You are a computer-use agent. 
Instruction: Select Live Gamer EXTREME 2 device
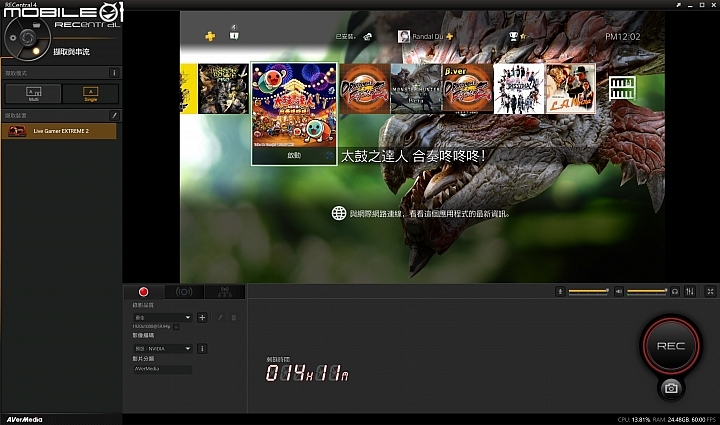click(59, 131)
